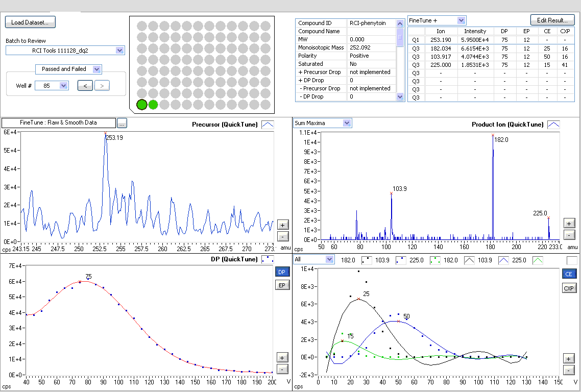Viewport: 581px width, 392px height.
Task: Select the Q3 ion value 225.000
Action: (441, 65)
